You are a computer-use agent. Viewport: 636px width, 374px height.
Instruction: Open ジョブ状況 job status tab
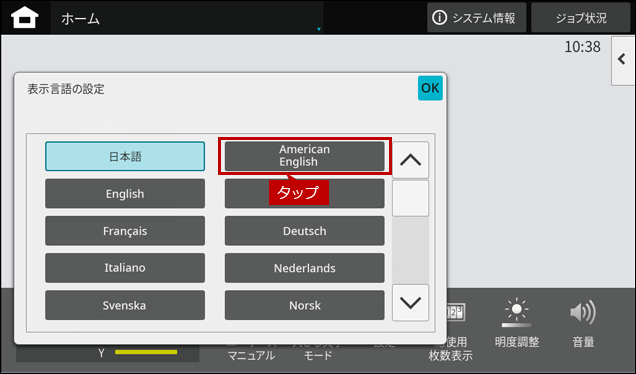pyautogui.click(x=581, y=18)
